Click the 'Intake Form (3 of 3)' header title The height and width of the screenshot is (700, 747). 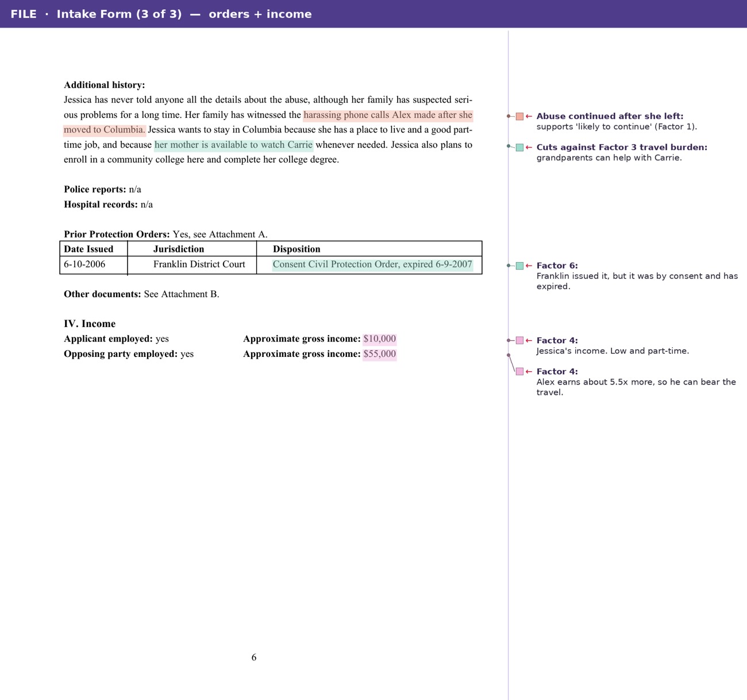(x=119, y=14)
